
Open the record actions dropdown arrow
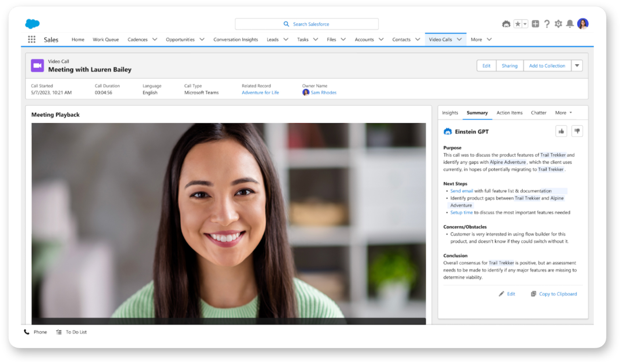[x=577, y=66]
